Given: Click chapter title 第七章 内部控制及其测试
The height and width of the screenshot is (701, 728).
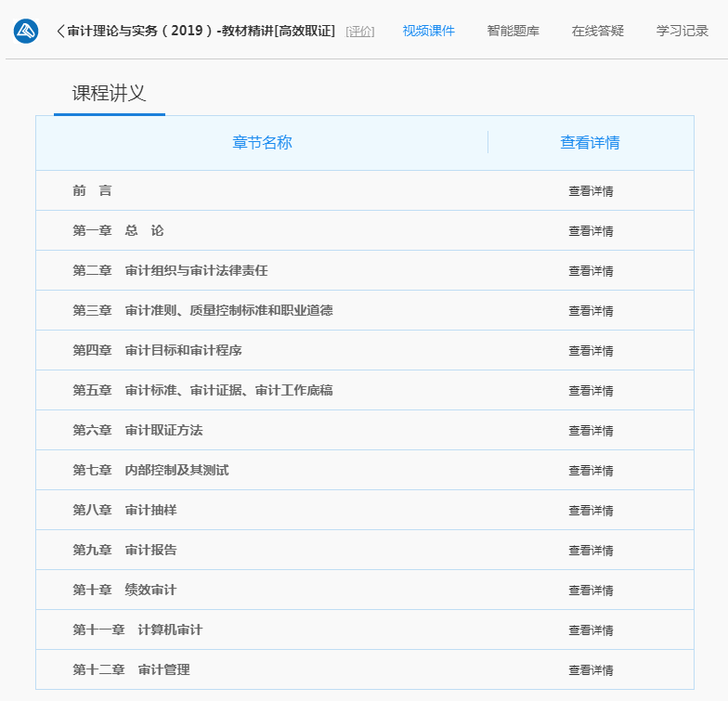Looking at the screenshot, I should (x=150, y=470).
